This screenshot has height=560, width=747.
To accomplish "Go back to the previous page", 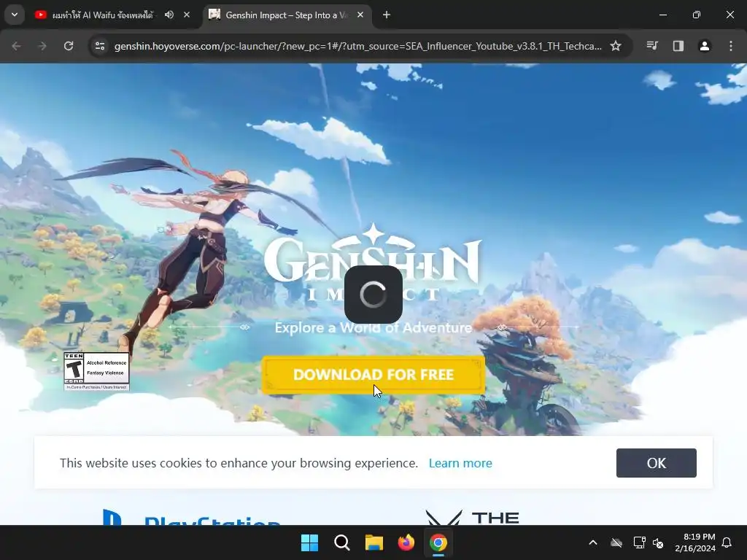I will point(16,46).
